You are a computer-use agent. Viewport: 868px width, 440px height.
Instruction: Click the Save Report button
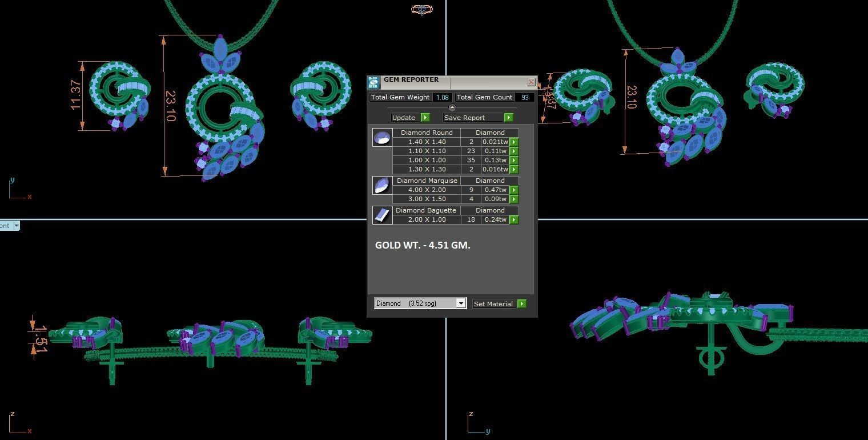(473, 117)
